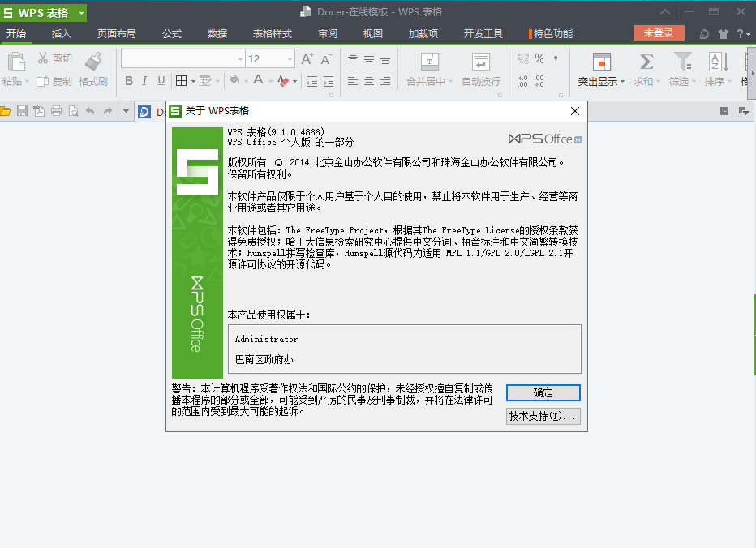
Task: Click the Filter funnel icon
Action: click(x=683, y=62)
